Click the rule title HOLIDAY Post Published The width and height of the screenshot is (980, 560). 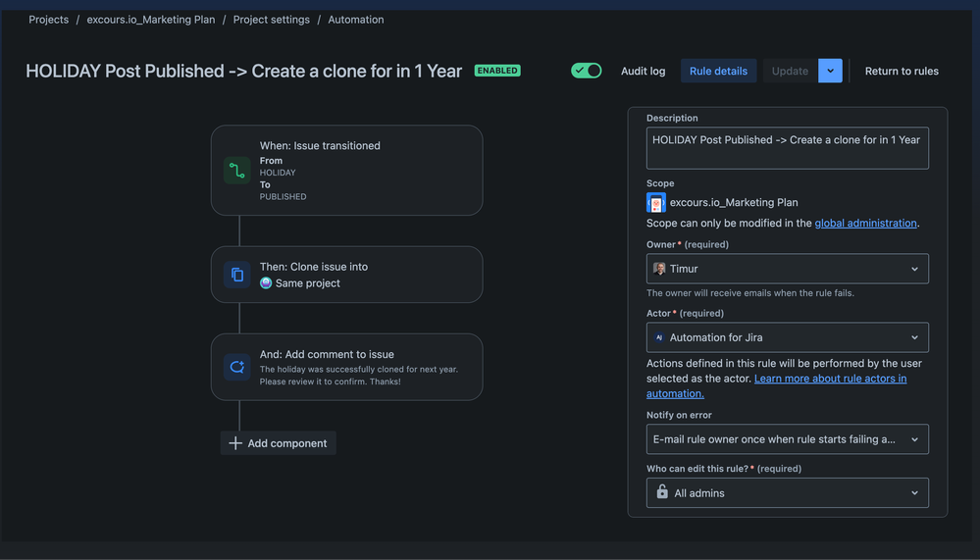click(243, 71)
